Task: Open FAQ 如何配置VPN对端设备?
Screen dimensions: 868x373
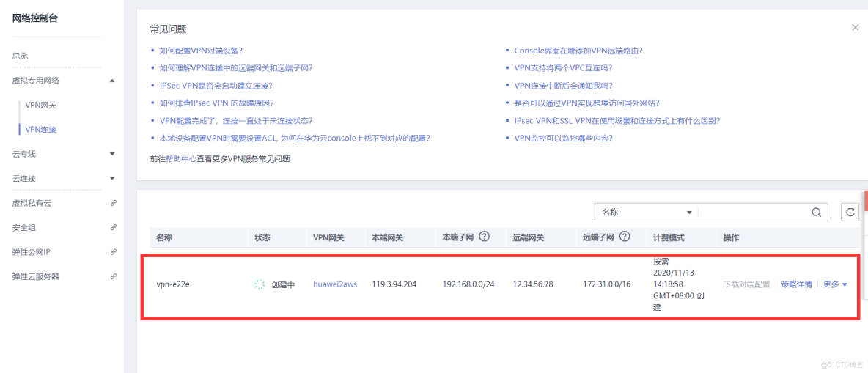Action: (x=201, y=51)
